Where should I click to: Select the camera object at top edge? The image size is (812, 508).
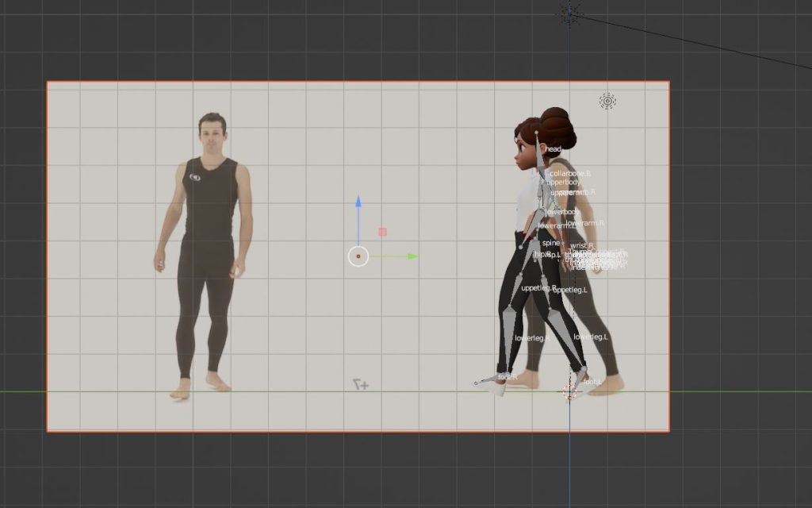pyautogui.click(x=569, y=11)
